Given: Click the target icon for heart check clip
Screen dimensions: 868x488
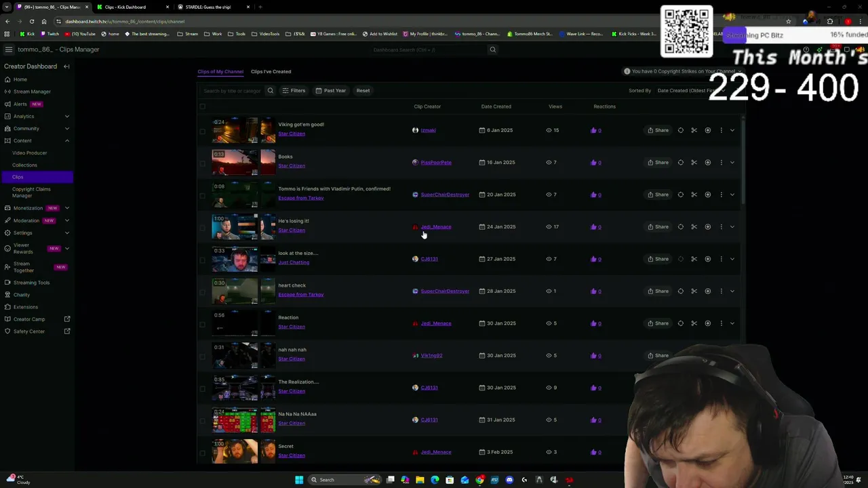Looking at the screenshot, I should pos(680,291).
